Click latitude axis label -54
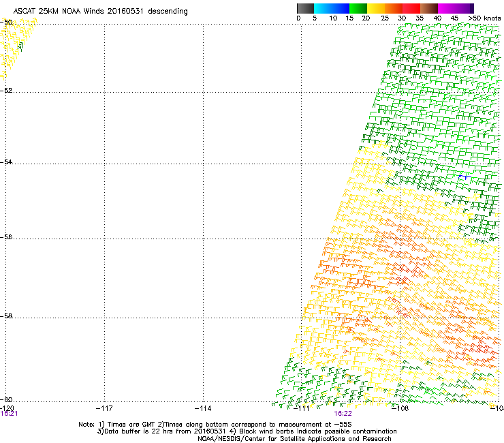This screenshot has height=443, width=504. tap(6, 162)
